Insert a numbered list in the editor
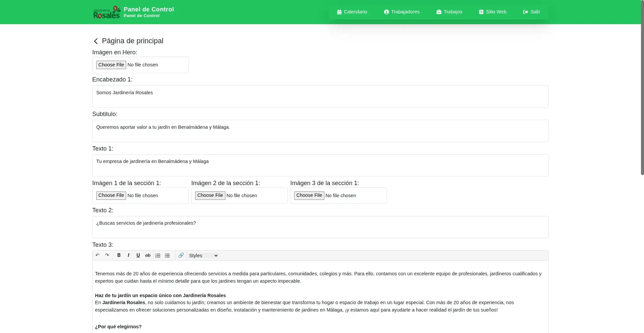Image resolution: width=644 pixels, height=333 pixels. [x=158, y=256]
